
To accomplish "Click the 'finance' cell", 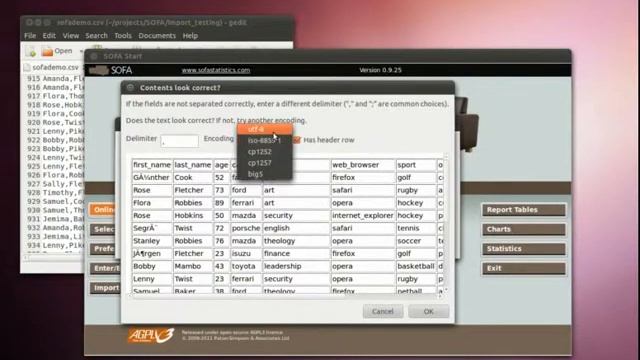I will [x=296, y=253].
